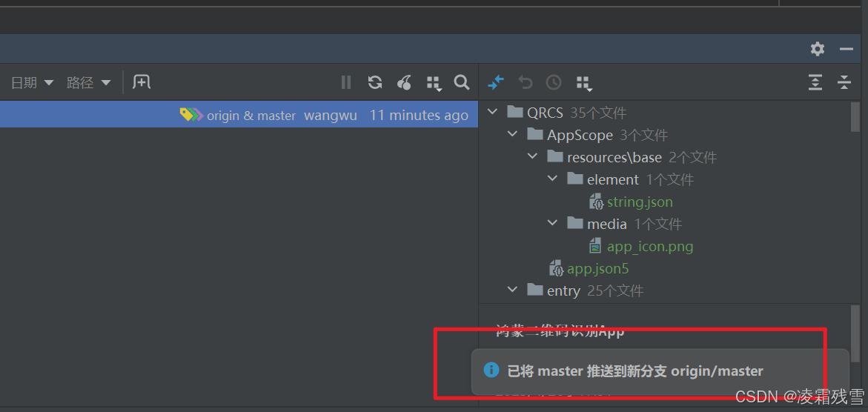The width and height of the screenshot is (868, 412).
Task: Select string.json file
Action: pos(640,202)
